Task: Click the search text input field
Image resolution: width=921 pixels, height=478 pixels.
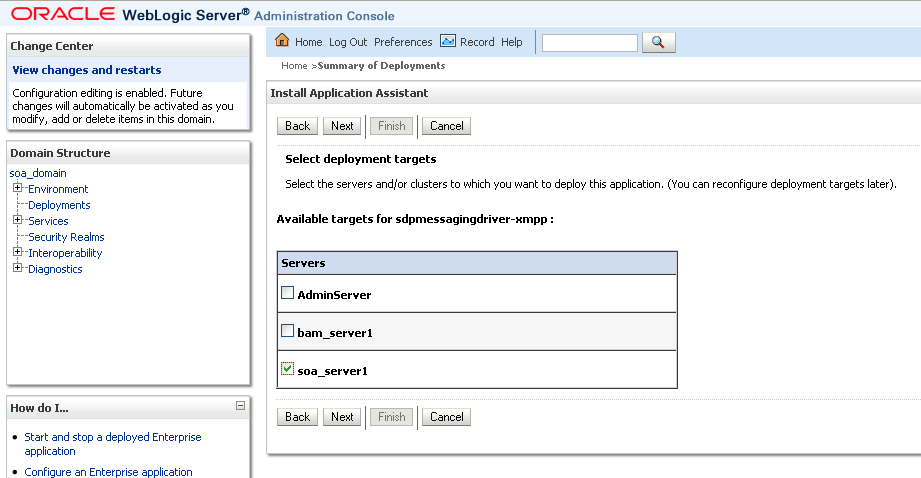Action: (x=589, y=42)
